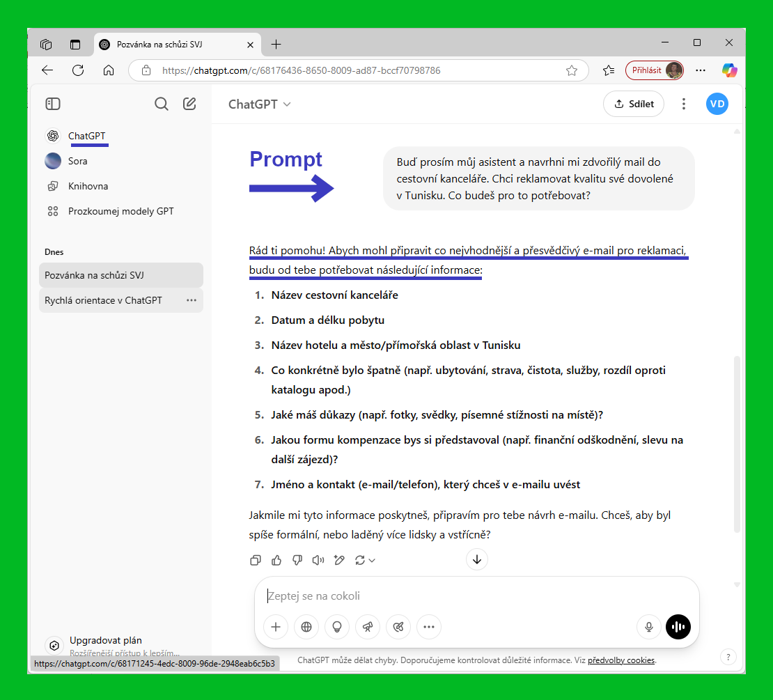Expand the ChatGPT model selector
The width and height of the screenshot is (773, 700).
tap(260, 104)
